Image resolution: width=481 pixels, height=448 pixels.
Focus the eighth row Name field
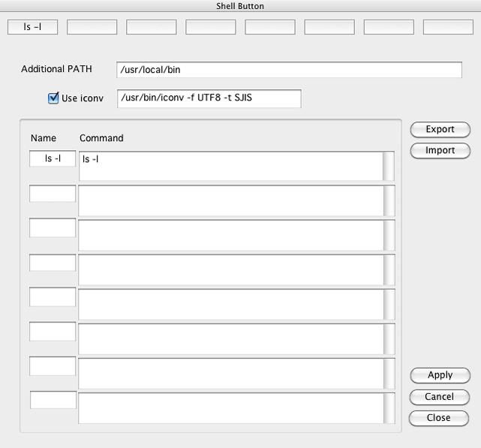click(53, 400)
